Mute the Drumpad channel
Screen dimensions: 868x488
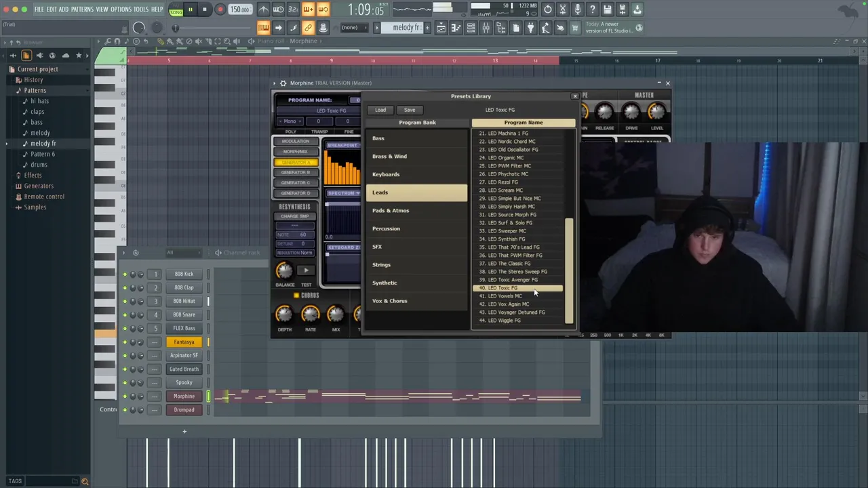pyautogui.click(x=125, y=409)
